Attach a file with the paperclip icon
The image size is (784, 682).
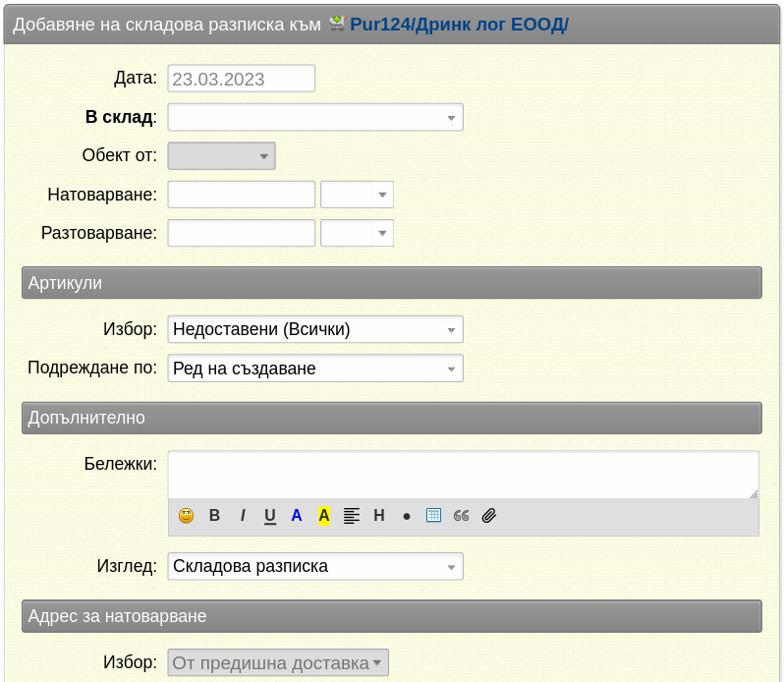[488, 516]
